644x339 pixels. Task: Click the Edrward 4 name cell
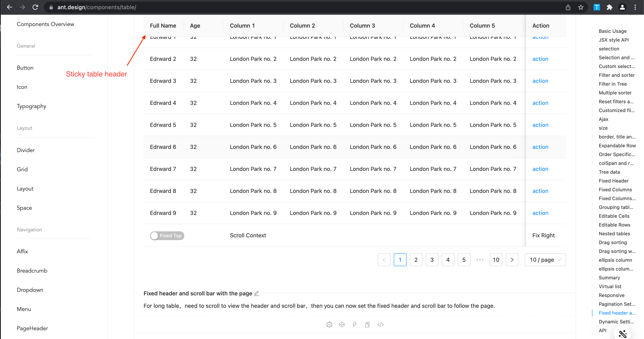[x=163, y=103]
